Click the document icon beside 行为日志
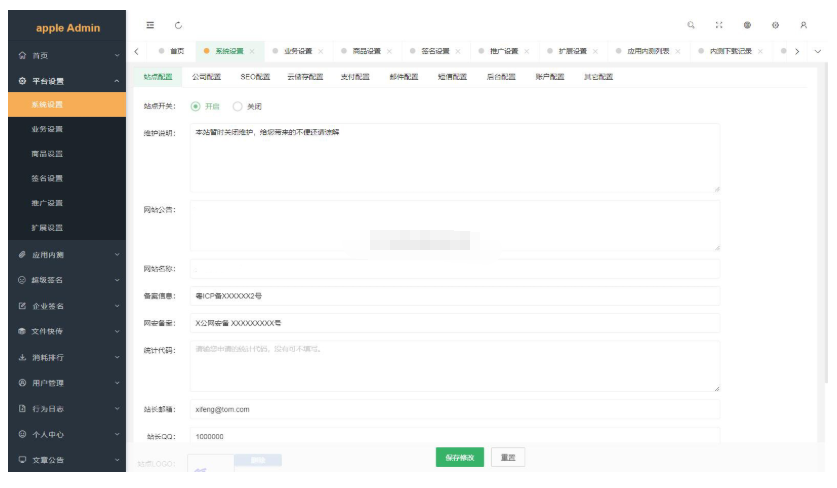 22,408
